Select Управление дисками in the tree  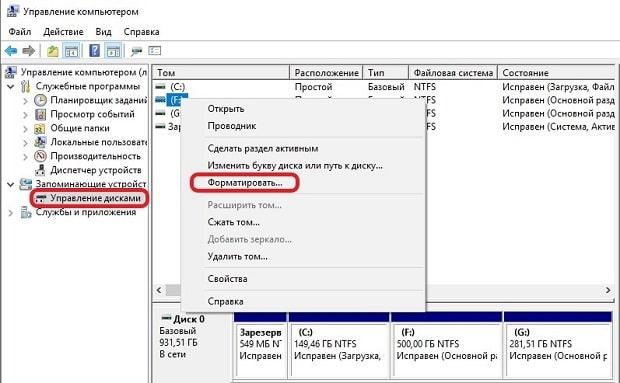[x=95, y=198]
